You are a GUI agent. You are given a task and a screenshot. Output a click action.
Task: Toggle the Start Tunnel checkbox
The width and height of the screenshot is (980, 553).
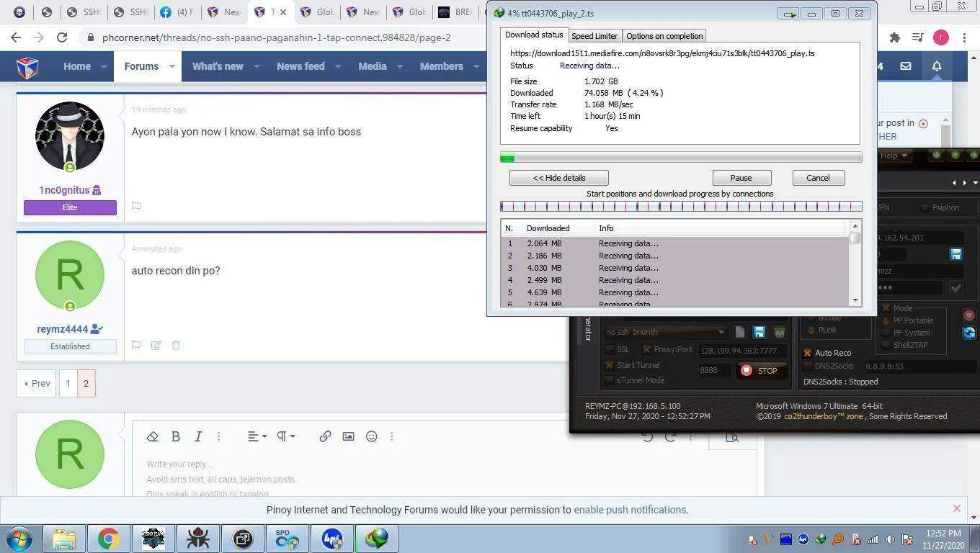610,365
